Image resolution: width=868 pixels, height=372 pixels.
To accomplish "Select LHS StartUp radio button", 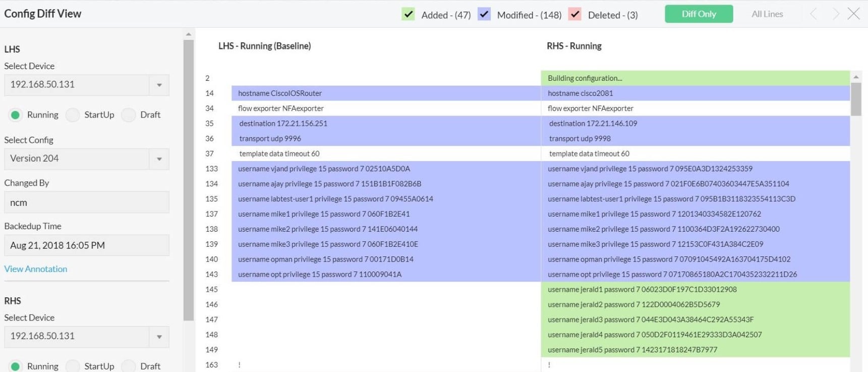I will [73, 115].
